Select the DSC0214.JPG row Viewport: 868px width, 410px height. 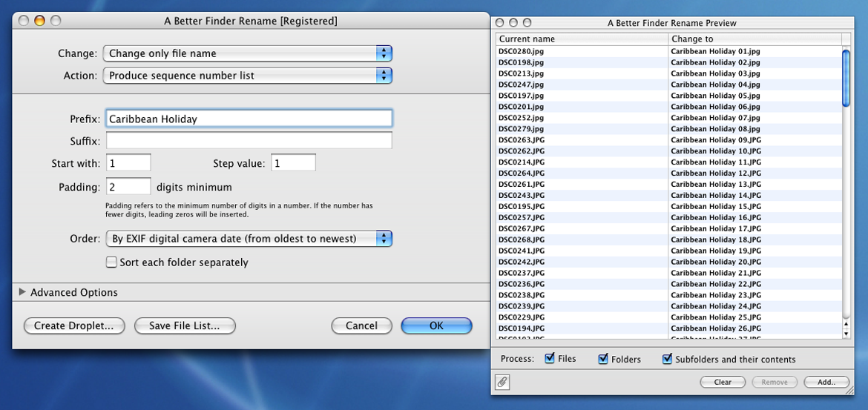coord(668,162)
